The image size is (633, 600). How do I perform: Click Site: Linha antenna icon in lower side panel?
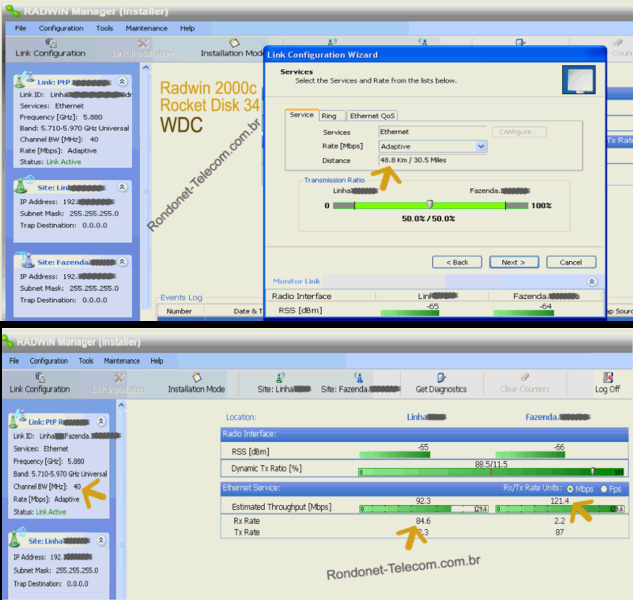click(x=17, y=537)
